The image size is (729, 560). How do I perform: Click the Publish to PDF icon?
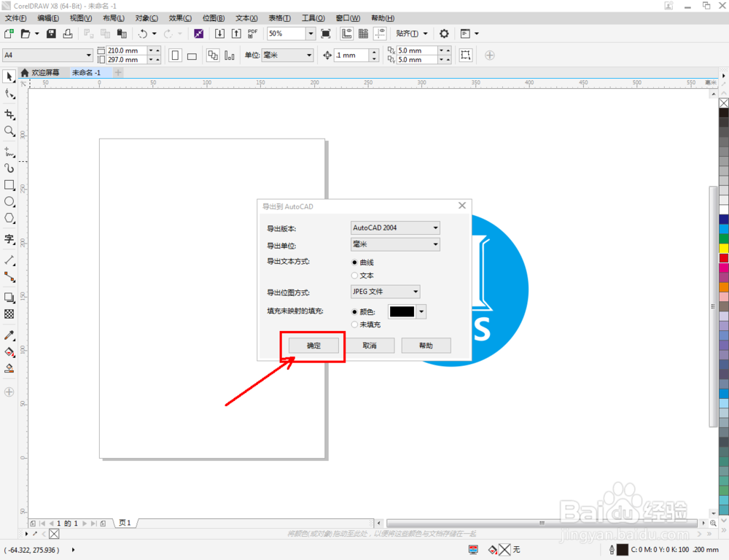tap(252, 34)
